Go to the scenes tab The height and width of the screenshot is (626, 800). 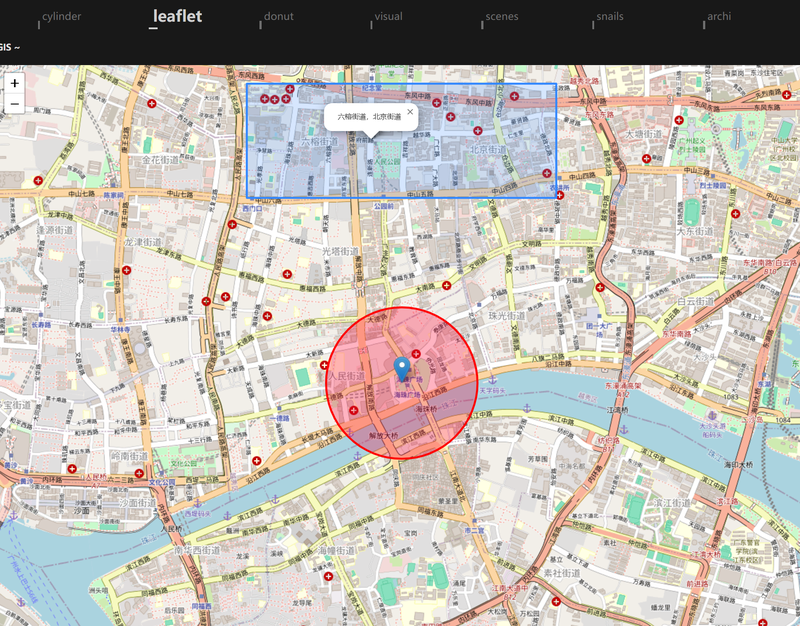(502, 16)
